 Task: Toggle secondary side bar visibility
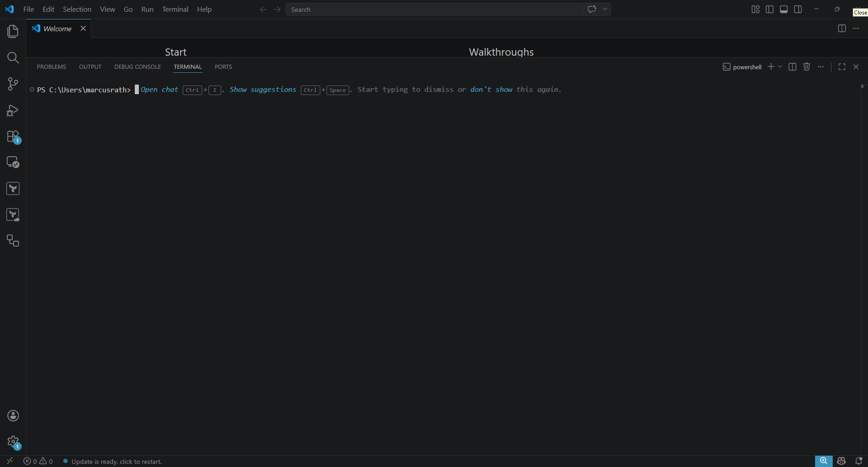pos(798,10)
